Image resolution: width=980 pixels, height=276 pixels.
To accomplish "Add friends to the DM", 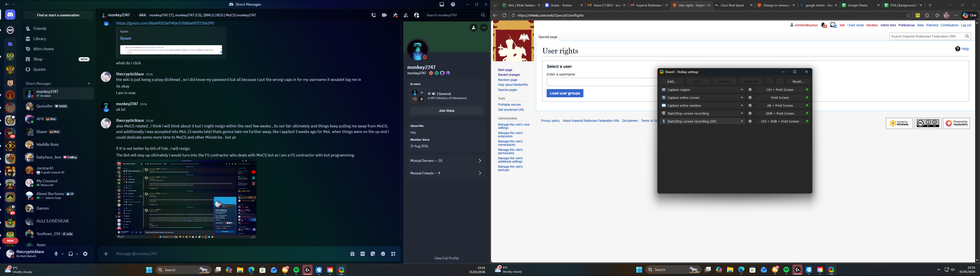I will coord(406,15).
